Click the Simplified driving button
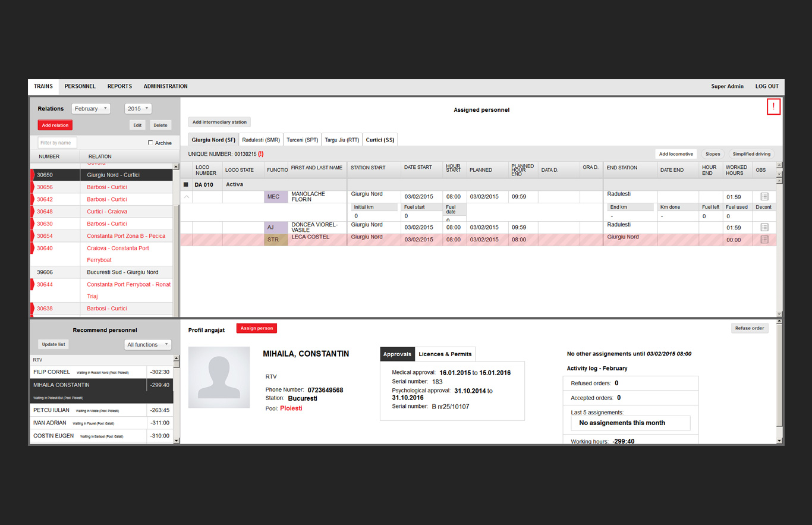Viewport: 812px width, 525px height. point(751,154)
